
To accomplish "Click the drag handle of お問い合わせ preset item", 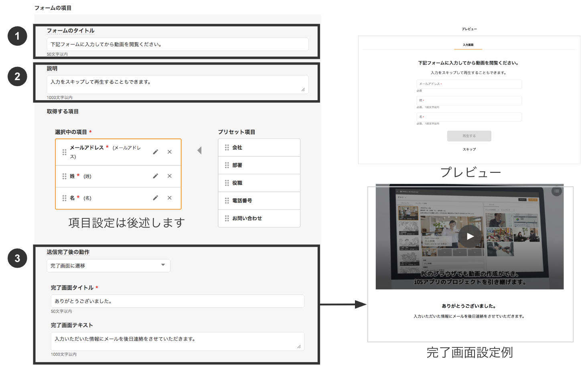I will pos(226,218).
